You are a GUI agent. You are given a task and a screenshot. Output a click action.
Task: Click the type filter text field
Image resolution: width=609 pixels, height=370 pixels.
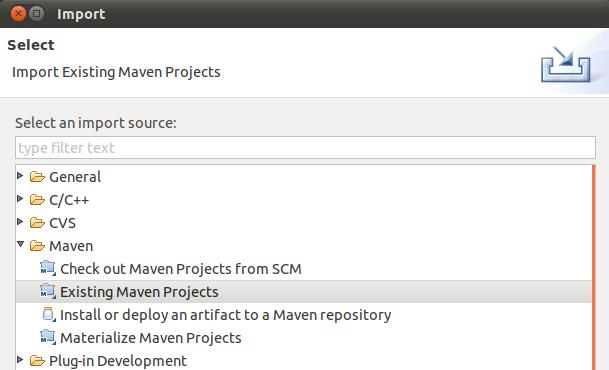pyautogui.click(x=305, y=148)
